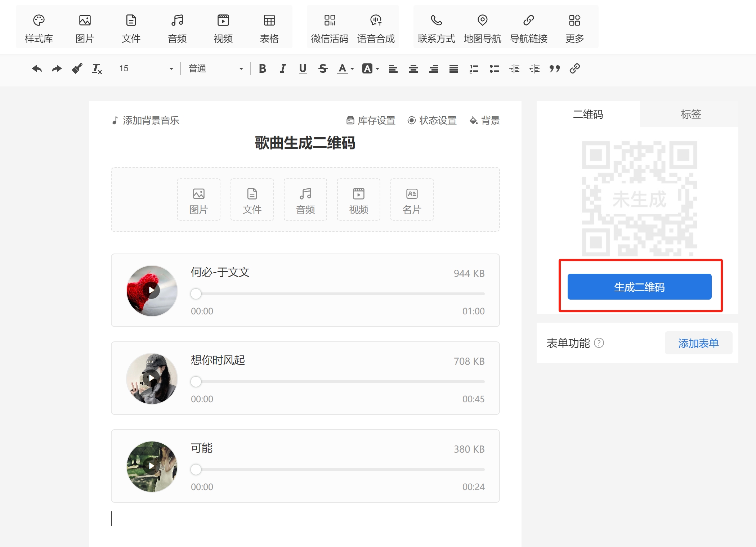Toggle strikethrough formatting
Viewport: 756px width, 547px height.
tap(323, 68)
